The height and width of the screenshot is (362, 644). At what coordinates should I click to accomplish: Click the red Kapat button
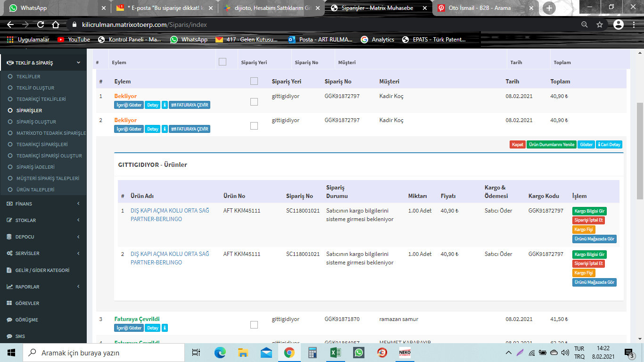point(518,145)
